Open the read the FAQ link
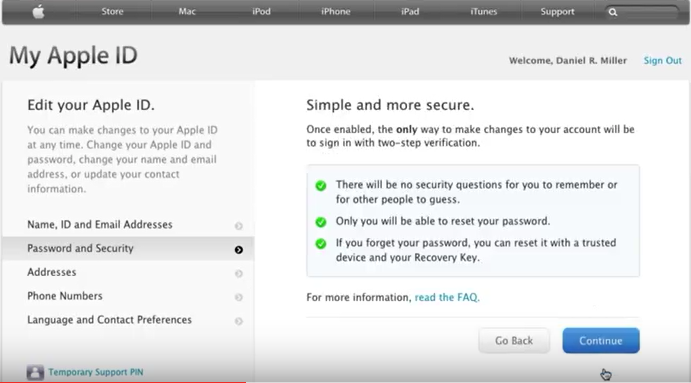This screenshot has height=383, width=691. 447,297
